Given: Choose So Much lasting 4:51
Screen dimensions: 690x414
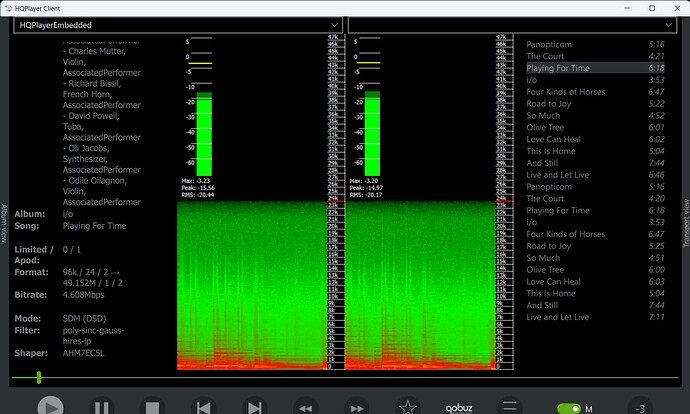Looking at the screenshot, I should [595, 258].
